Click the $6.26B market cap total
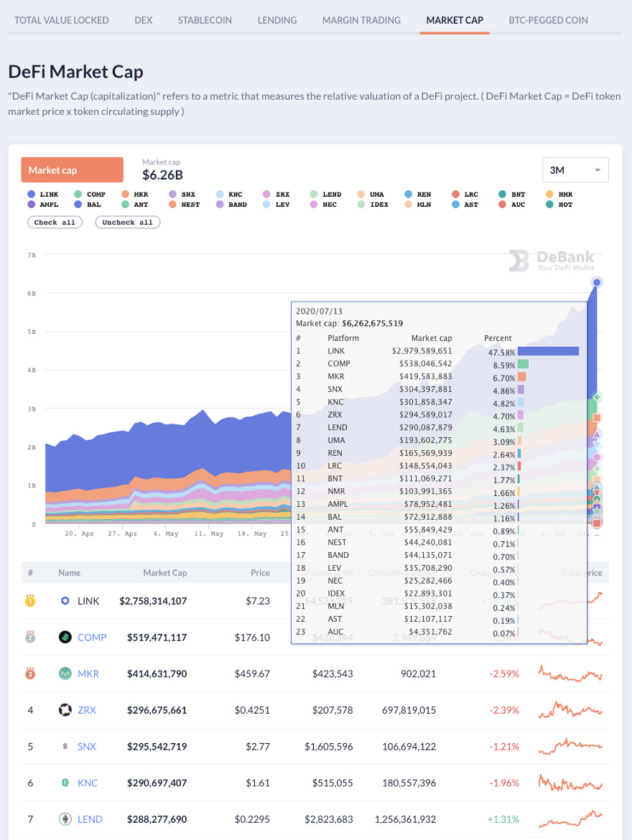Image resolution: width=632 pixels, height=840 pixels. tap(162, 175)
